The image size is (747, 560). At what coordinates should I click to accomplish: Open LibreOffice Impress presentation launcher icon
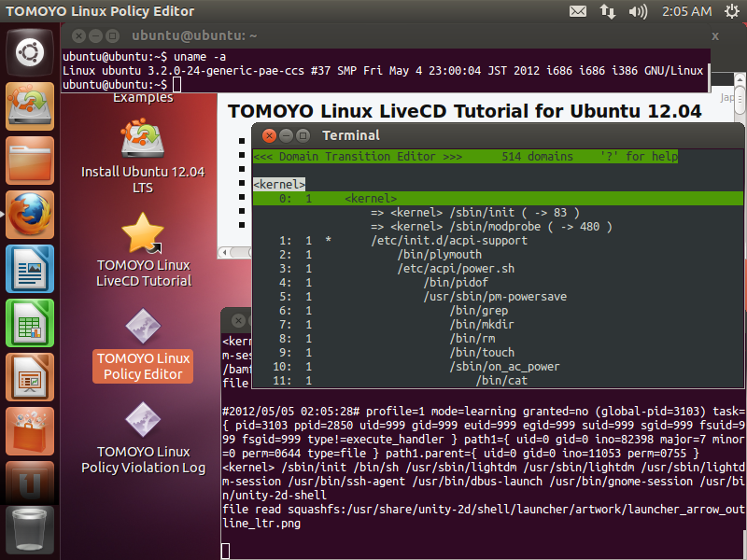[x=30, y=378]
